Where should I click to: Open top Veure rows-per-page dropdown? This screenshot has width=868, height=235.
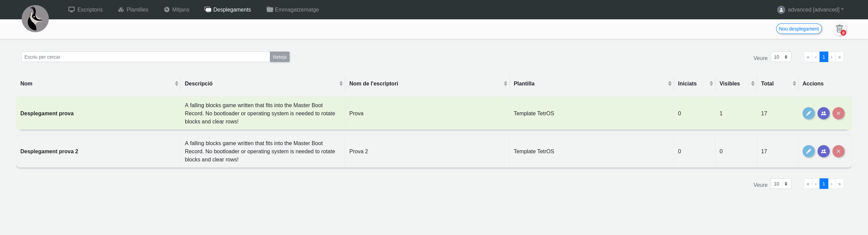781,57
